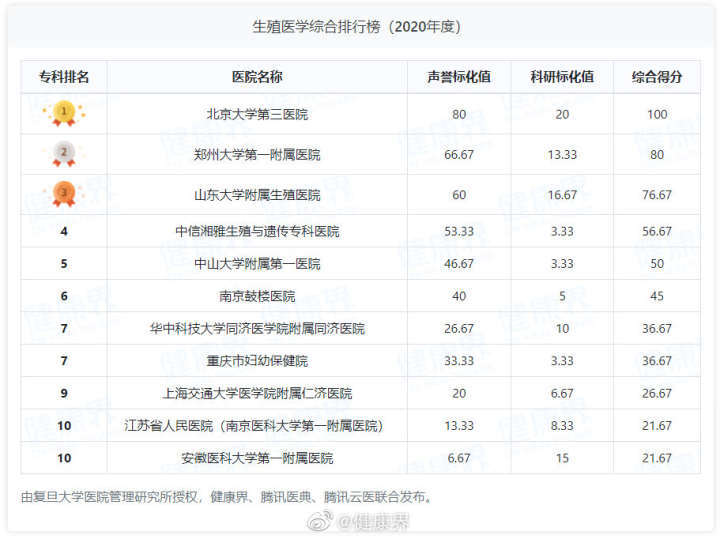Click total score 56.67
This screenshot has width=720, height=539.
tap(657, 231)
